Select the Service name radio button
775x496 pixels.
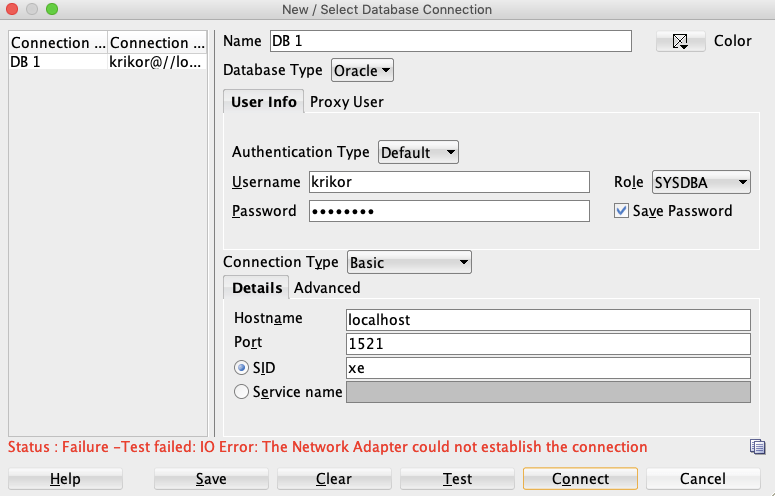point(241,392)
